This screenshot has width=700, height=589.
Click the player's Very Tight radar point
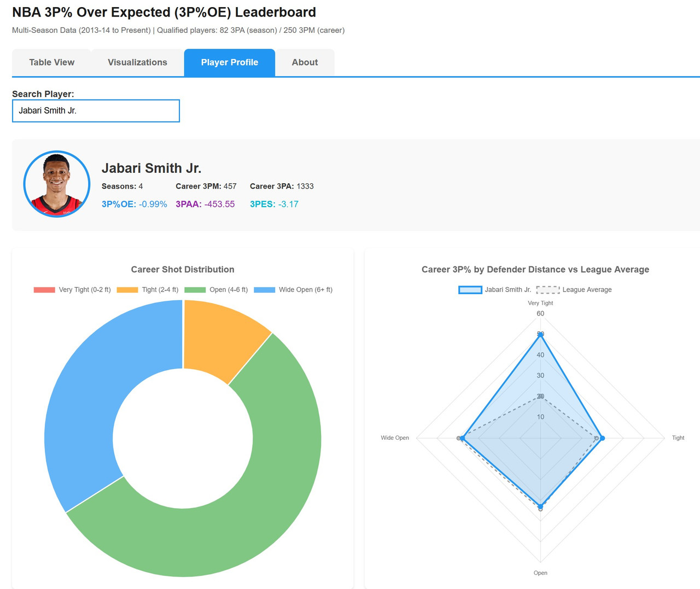tap(540, 335)
